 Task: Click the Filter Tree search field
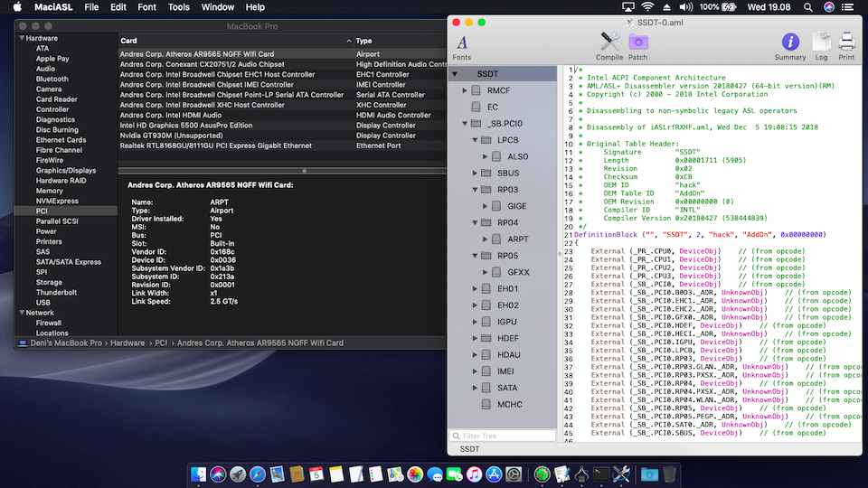[x=505, y=435]
